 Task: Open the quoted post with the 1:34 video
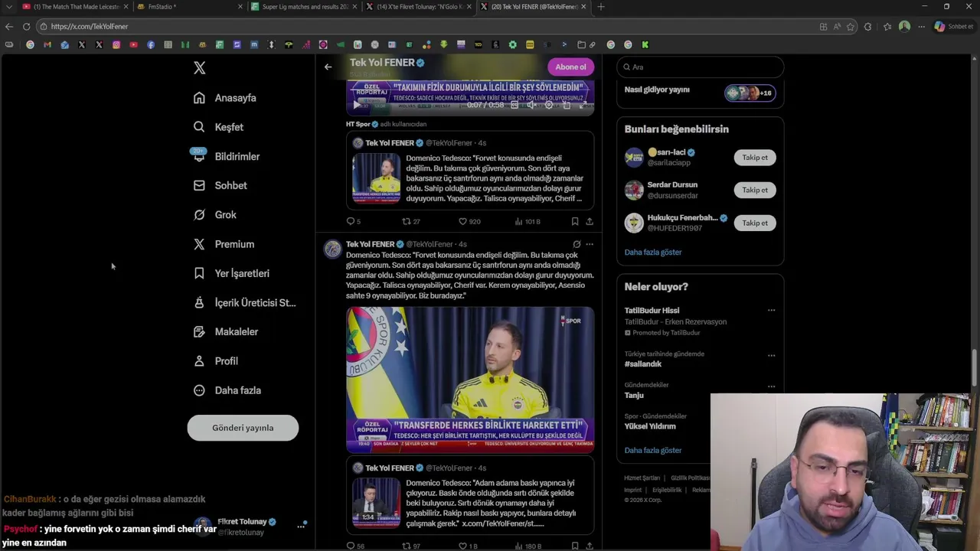pyautogui.click(x=470, y=495)
